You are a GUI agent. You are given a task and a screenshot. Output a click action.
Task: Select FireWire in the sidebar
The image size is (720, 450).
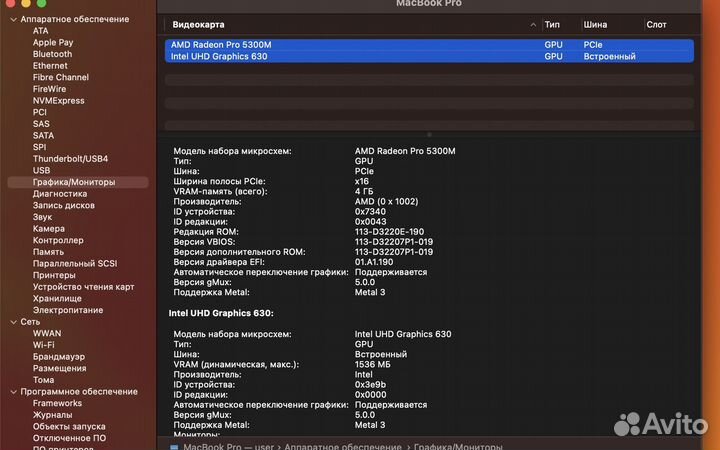click(49, 89)
